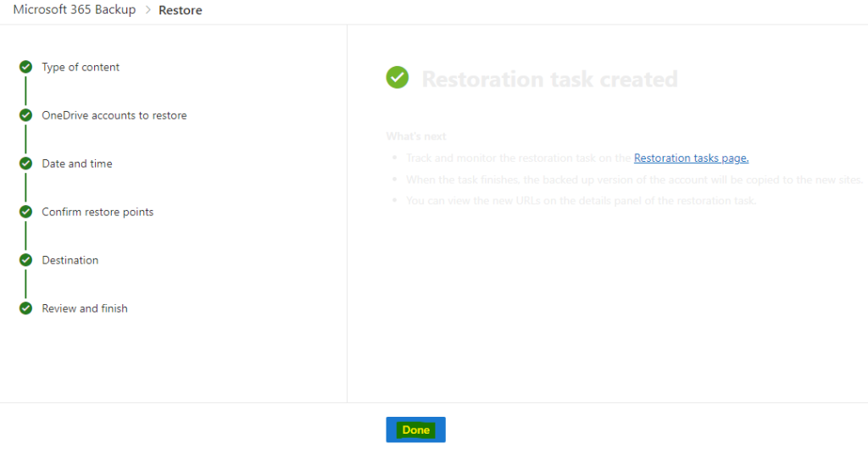Click the 'When the task finishes' bullet text
The image size is (868, 449).
(634, 180)
